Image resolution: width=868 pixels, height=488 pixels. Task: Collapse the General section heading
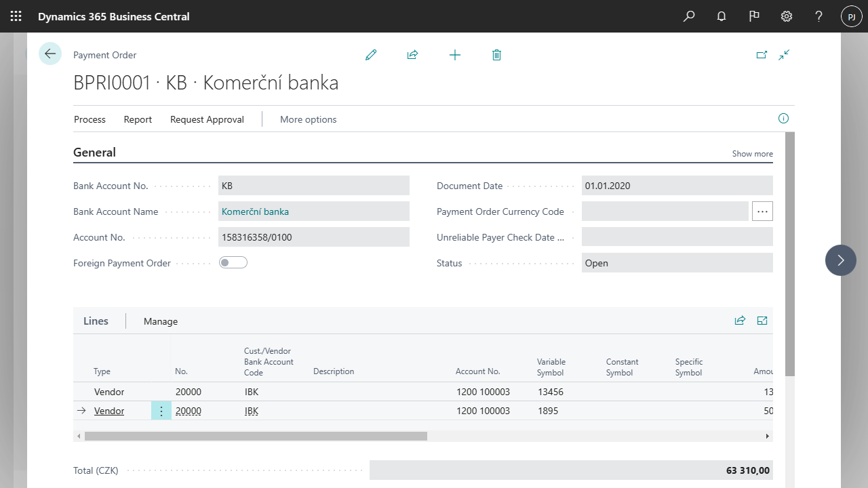(94, 152)
